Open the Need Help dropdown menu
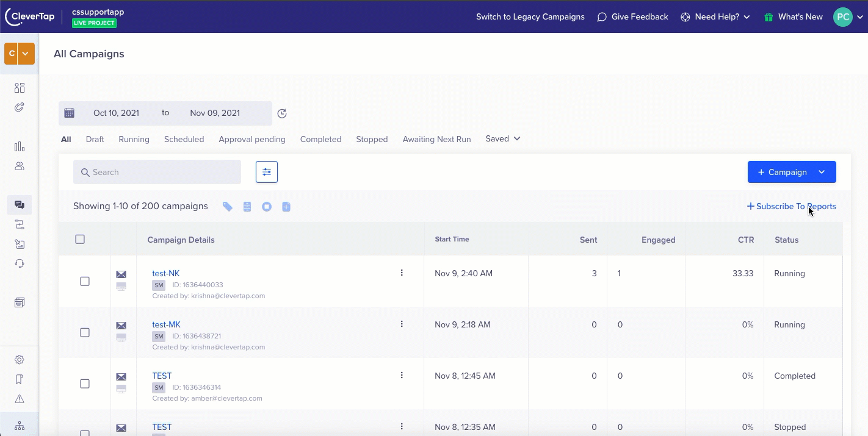 [715, 17]
